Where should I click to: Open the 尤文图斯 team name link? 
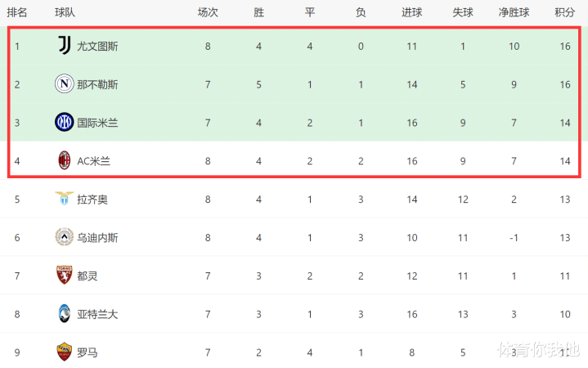[97, 47]
